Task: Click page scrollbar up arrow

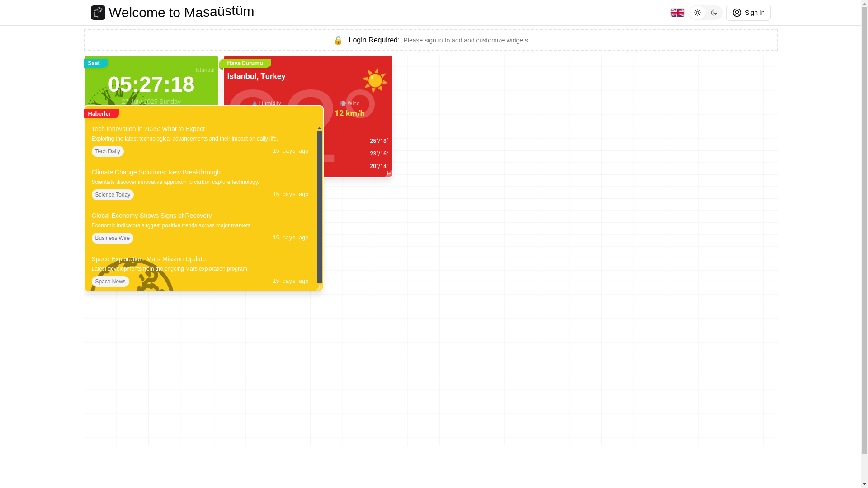Action: (864, 3)
